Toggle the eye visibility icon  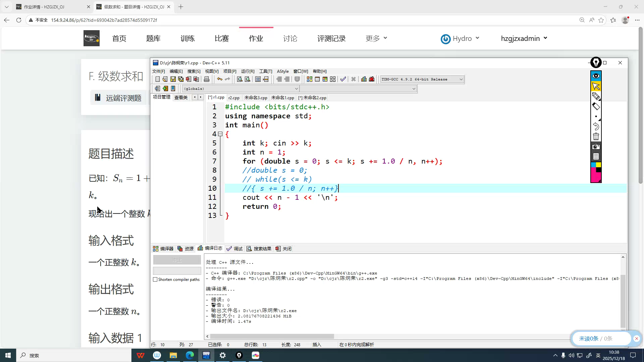tap(596, 76)
